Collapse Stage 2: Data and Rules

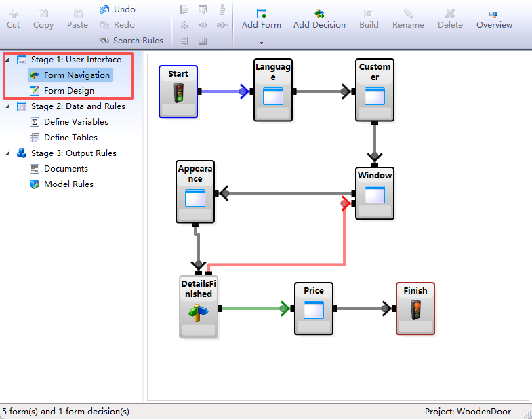click(7, 106)
